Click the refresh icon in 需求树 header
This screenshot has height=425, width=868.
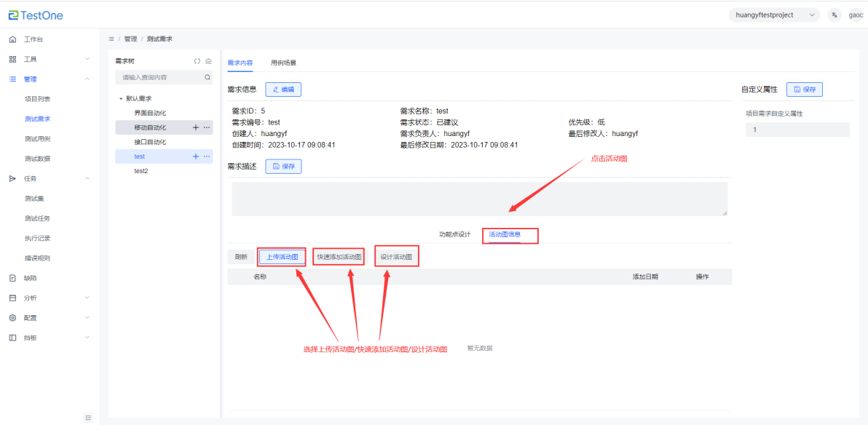(197, 61)
